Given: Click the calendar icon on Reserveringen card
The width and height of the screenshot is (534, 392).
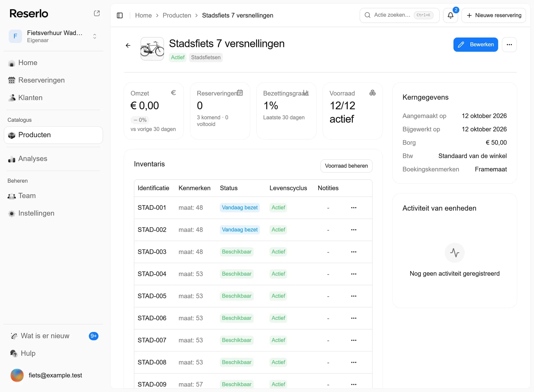Looking at the screenshot, I should pyautogui.click(x=240, y=93).
